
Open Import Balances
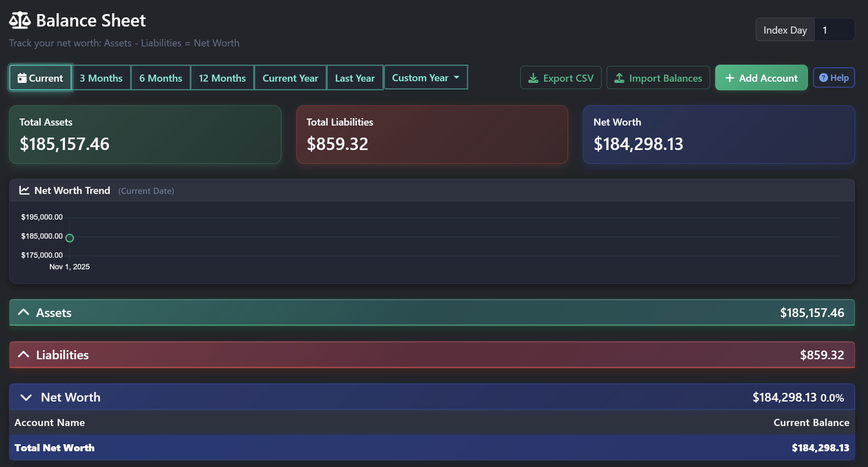pyautogui.click(x=658, y=77)
